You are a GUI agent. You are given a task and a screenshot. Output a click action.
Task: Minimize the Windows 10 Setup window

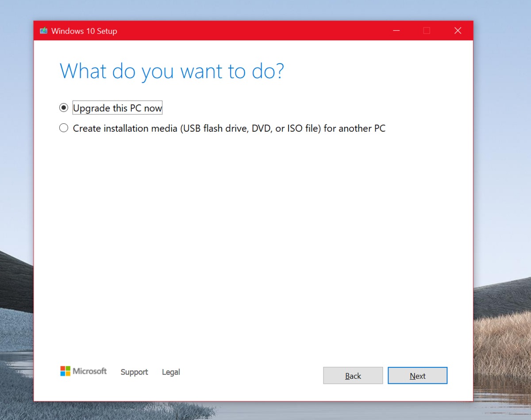(396, 31)
